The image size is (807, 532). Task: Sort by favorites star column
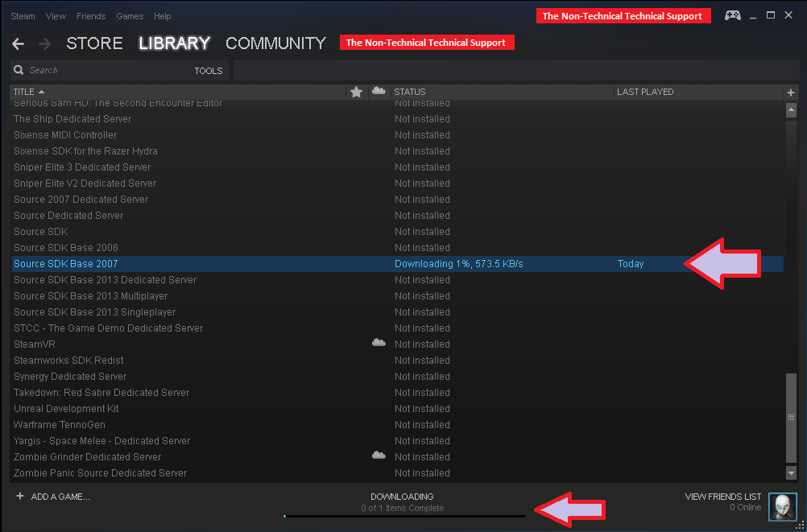click(x=356, y=92)
